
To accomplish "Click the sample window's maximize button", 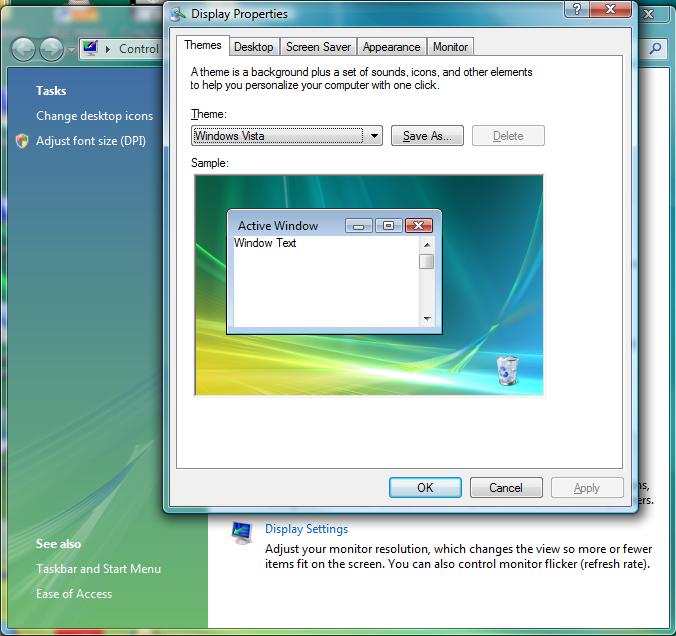I will pyautogui.click(x=388, y=226).
